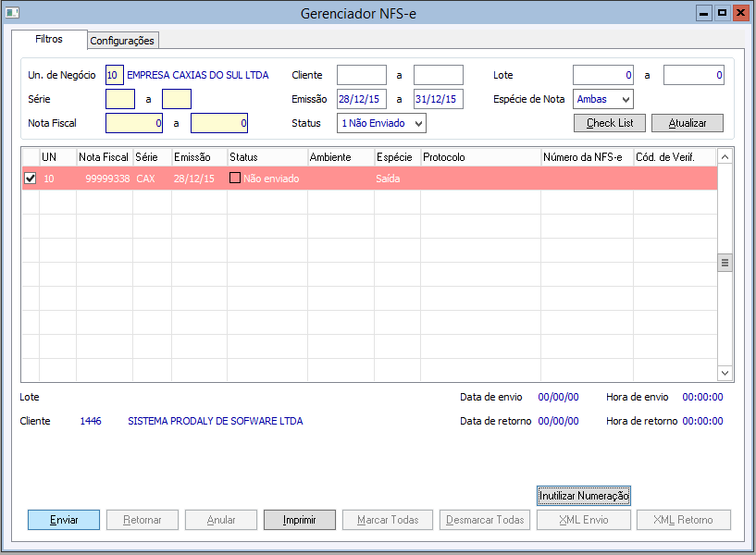Open the Status dropdown (1 Não Enviado)

381,123
